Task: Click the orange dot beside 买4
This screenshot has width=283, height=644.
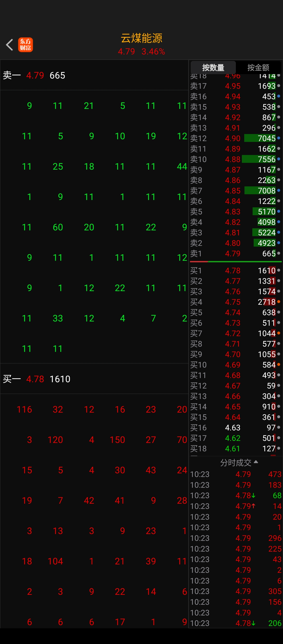Action: click(x=279, y=302)
